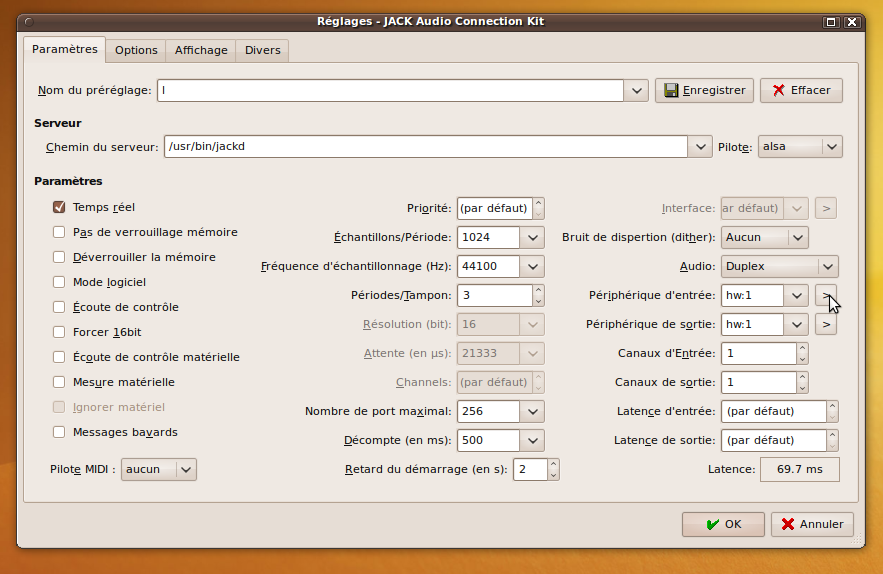Open the Échantillons/Période dropdown
This screenshot has height=574, width=883.
click(532, 238)
